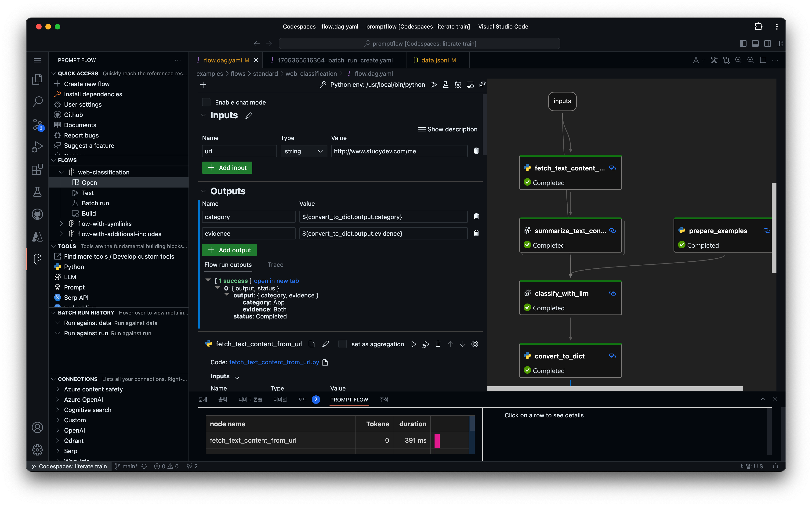This screenshot has width=812, height=506.
Task: Delete the category output row
Action: (476, 217)
